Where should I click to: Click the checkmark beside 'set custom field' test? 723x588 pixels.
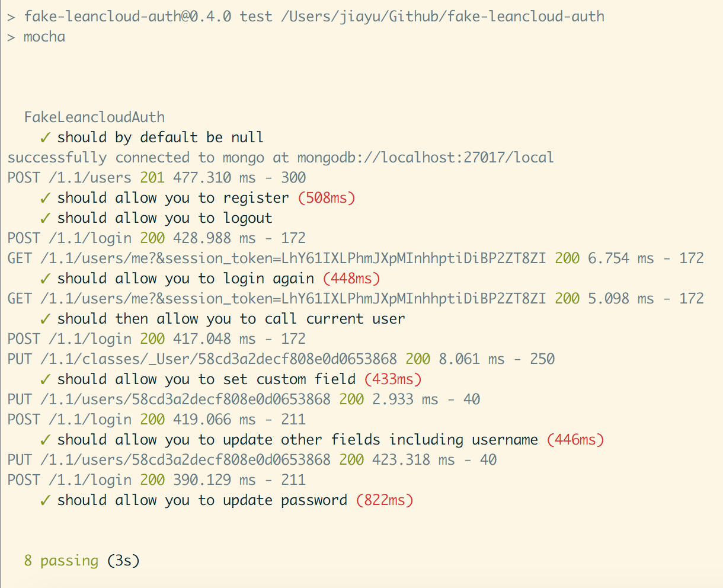point(45,379)
